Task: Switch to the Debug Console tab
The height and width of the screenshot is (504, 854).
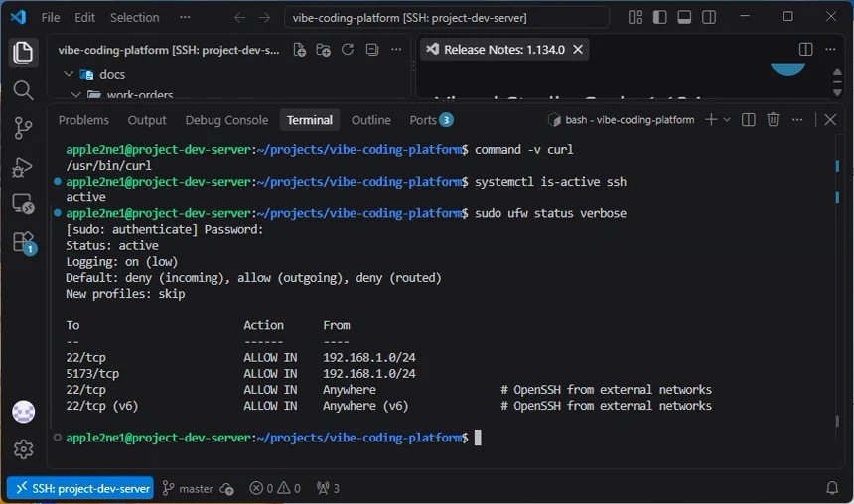Action: point(226,120)
